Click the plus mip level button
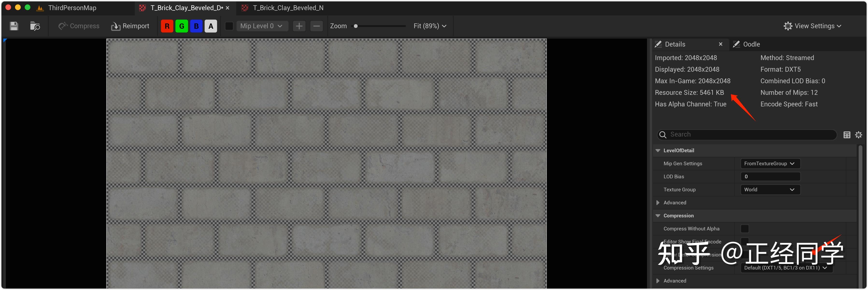This screenshot has height=290, width=868. tap(299, 26)
